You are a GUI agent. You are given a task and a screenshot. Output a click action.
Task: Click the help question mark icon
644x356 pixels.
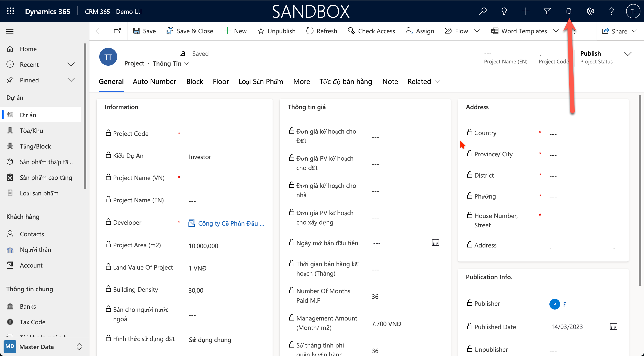(x=612, y=11)
